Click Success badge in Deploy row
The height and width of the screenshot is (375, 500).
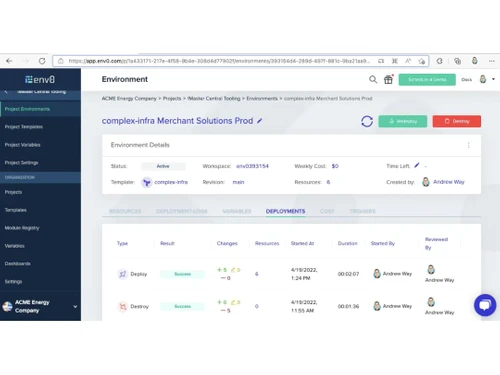tap(182, 274)
